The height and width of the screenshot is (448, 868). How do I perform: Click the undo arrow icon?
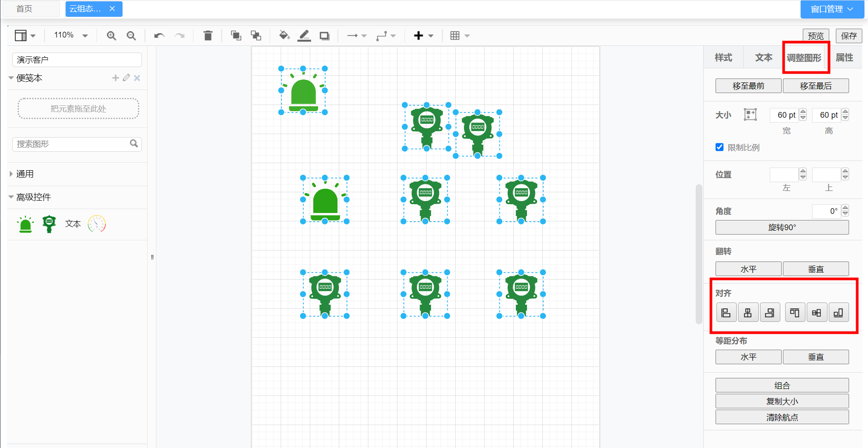[159, 36]
